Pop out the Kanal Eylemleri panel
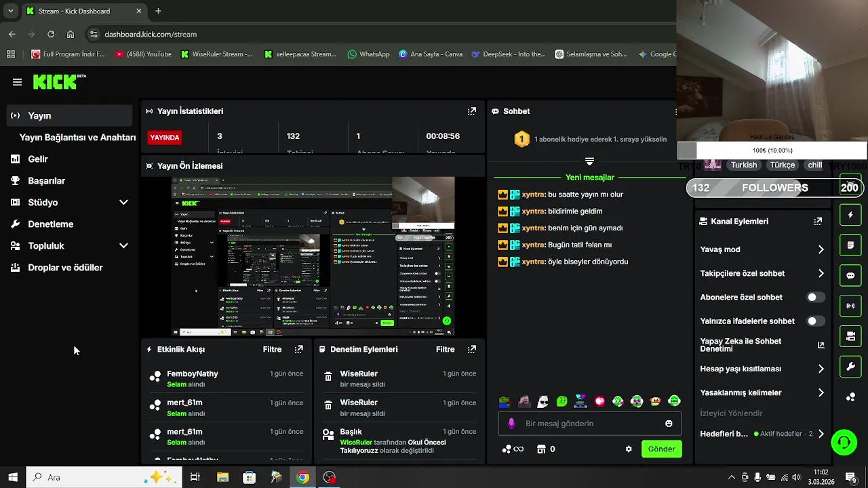The height and width of the screenshot is (488, 868). [x=818, y=221]
